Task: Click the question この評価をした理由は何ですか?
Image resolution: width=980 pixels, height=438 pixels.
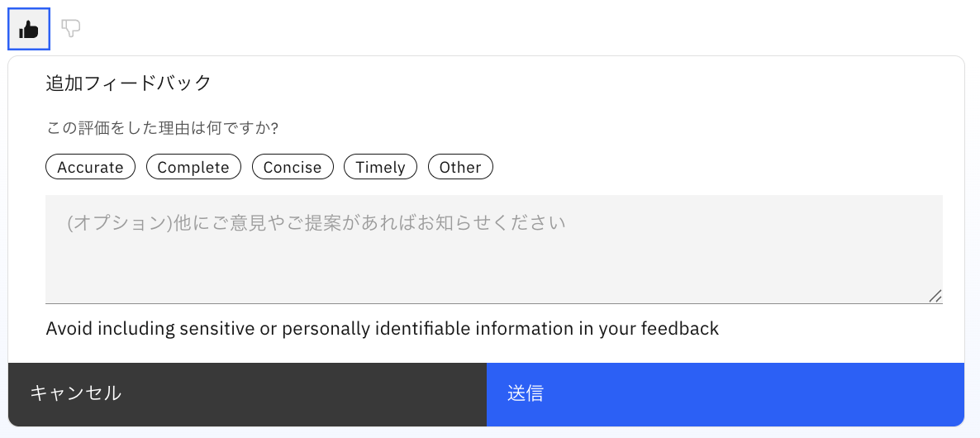Action: (162, 128)
